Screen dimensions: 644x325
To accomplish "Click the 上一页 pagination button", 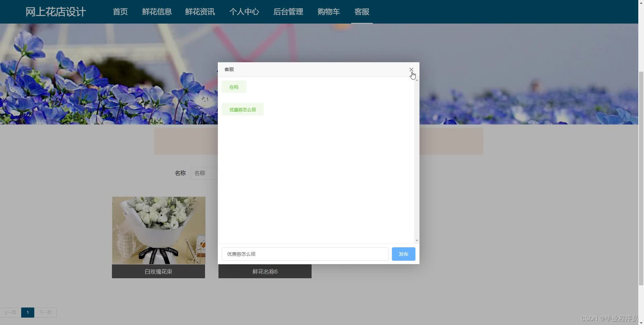I will (10, 313).
